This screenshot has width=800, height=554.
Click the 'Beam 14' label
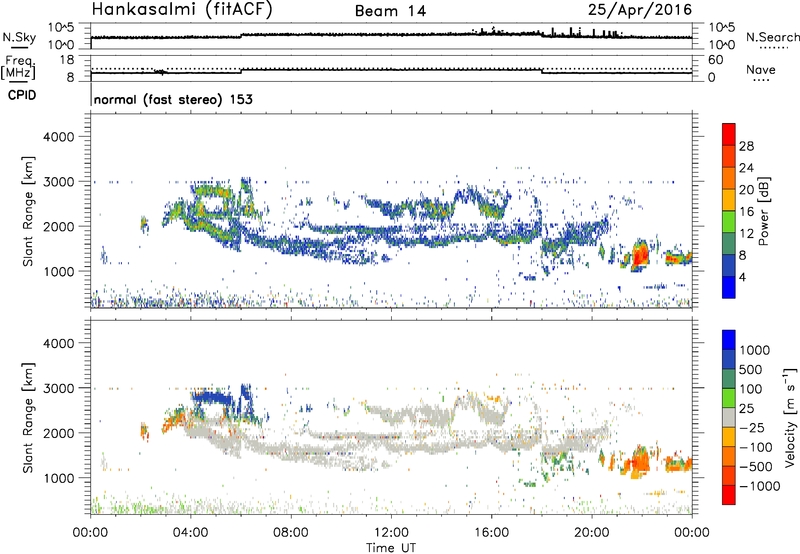[390, 11]
